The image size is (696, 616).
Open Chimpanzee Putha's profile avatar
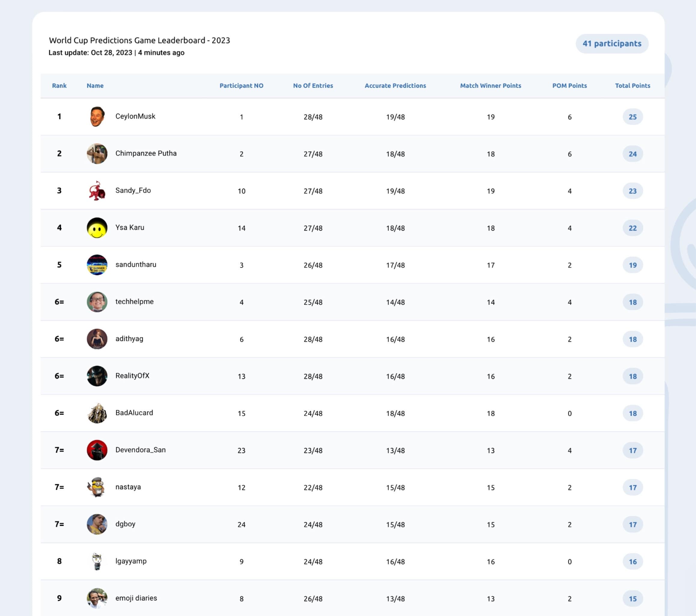(97, 154)
